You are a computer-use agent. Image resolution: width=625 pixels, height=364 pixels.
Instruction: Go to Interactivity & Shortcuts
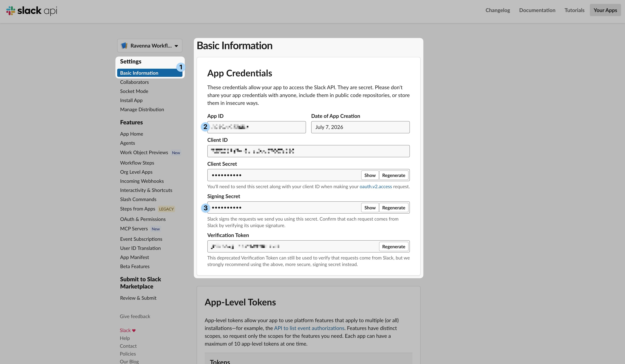[146, 190]
